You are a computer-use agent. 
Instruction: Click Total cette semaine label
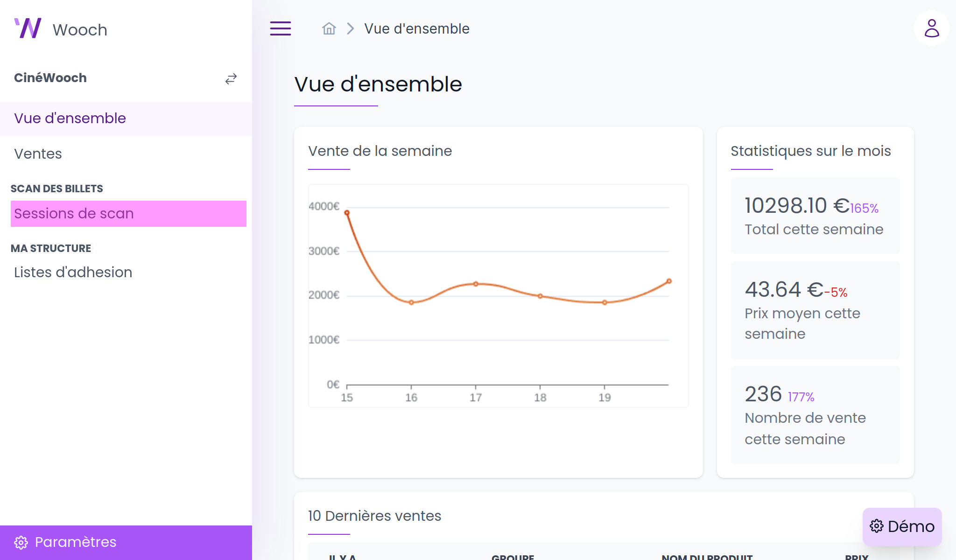point(814,230)
